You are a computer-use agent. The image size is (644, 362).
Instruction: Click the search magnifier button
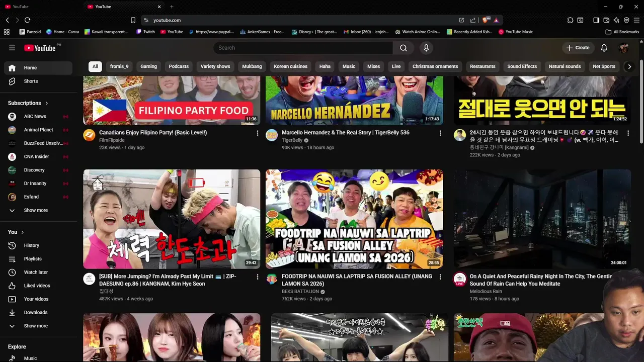[404, 48]
